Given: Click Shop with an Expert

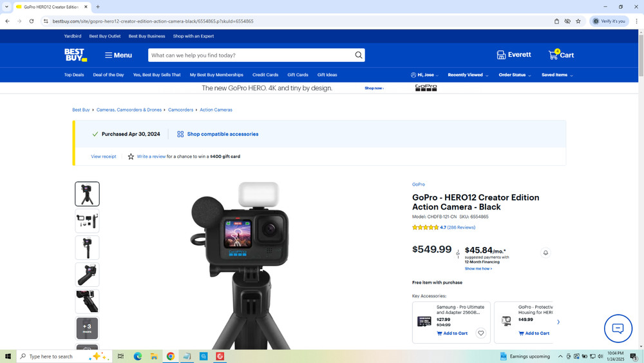Looking at the screenshot, I should tap(193, 36).
